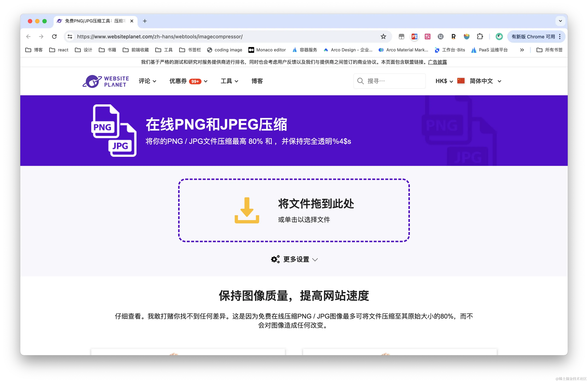Click the browser back arrow
The width and height of the screenshot is (588, 382).
click(28, 37)
